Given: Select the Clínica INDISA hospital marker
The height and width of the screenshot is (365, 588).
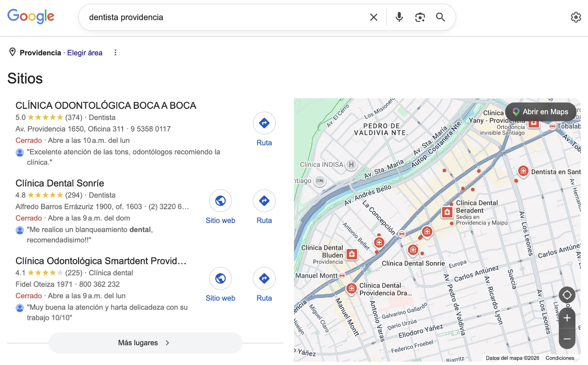Looking at the screenshot, I should pos(352,165).
